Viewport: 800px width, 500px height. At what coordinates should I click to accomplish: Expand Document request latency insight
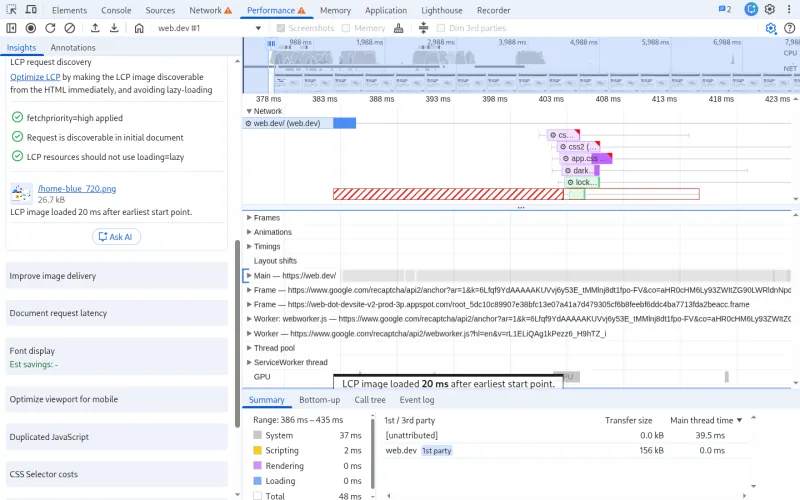116,313
